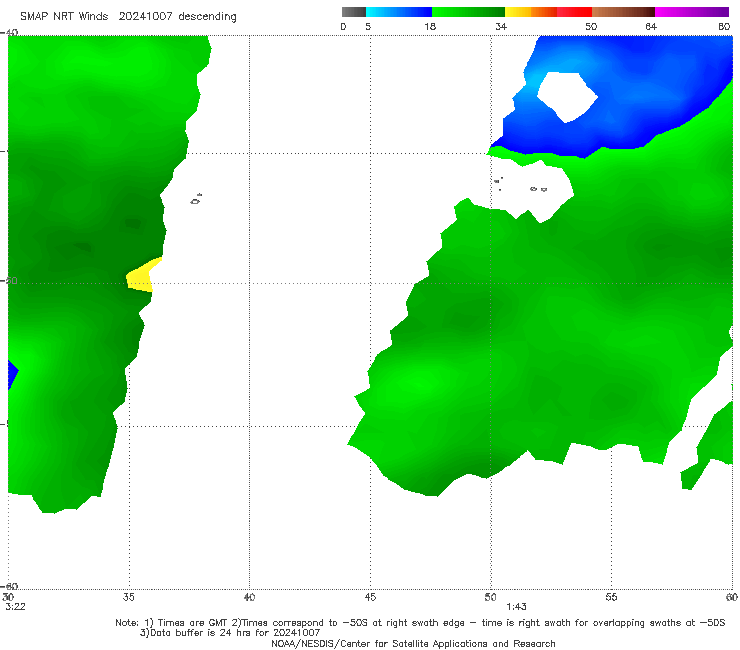Click the "NOAA/NESDIS/Center for Satellite Applications and Research" credit
This screenshot has width=740, height=650.
[413, 643]
